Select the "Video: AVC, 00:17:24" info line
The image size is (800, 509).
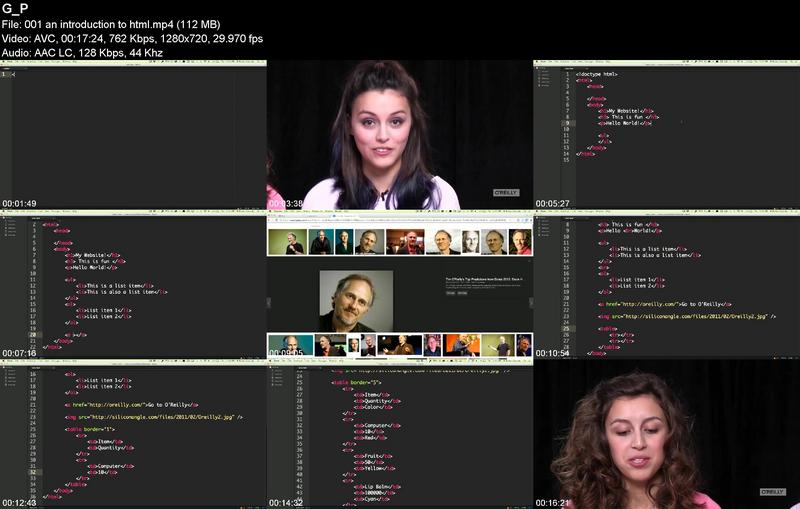click(132, 38)
